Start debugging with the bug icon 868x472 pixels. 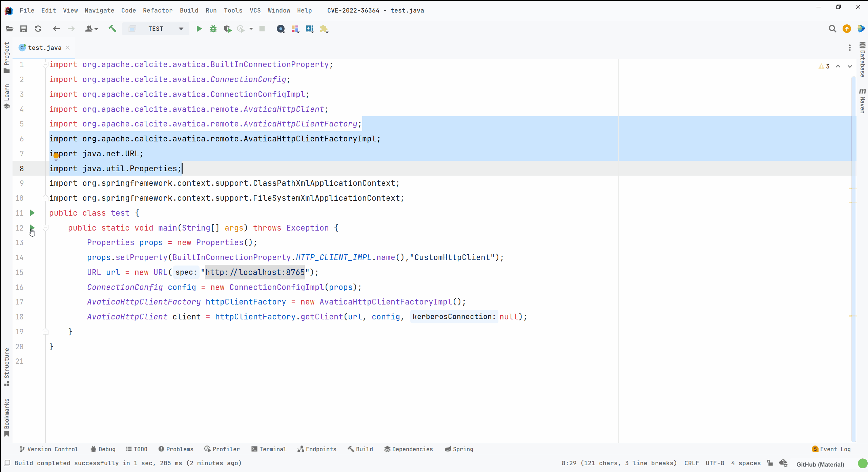[x=213, y=29]
